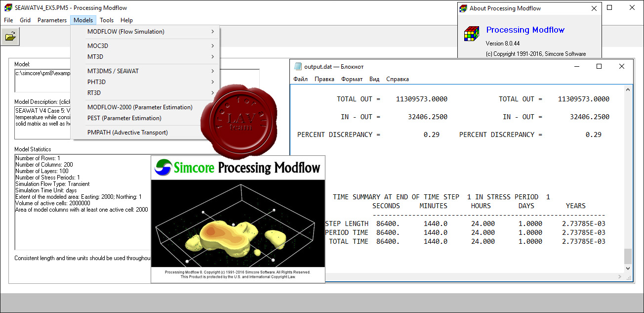The image size is (644, 313).
Task: Open the Help menu in Processing Modflow
Action: coord(126,20)
